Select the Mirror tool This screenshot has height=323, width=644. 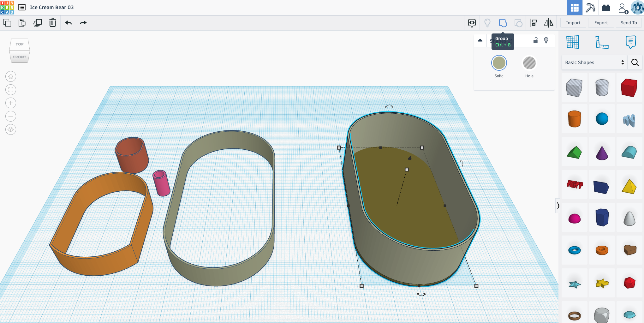[549, 23]
